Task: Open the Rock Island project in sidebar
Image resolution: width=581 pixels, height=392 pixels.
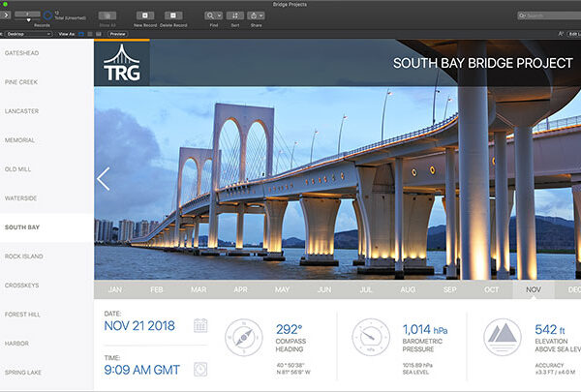Action: pyautogui.click(x=22, y=256)
